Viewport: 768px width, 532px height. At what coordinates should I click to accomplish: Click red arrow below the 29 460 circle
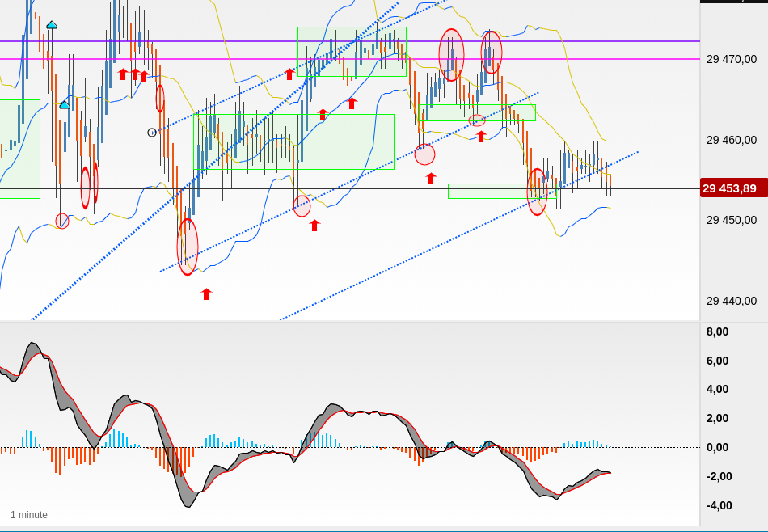tap(431, 179)
